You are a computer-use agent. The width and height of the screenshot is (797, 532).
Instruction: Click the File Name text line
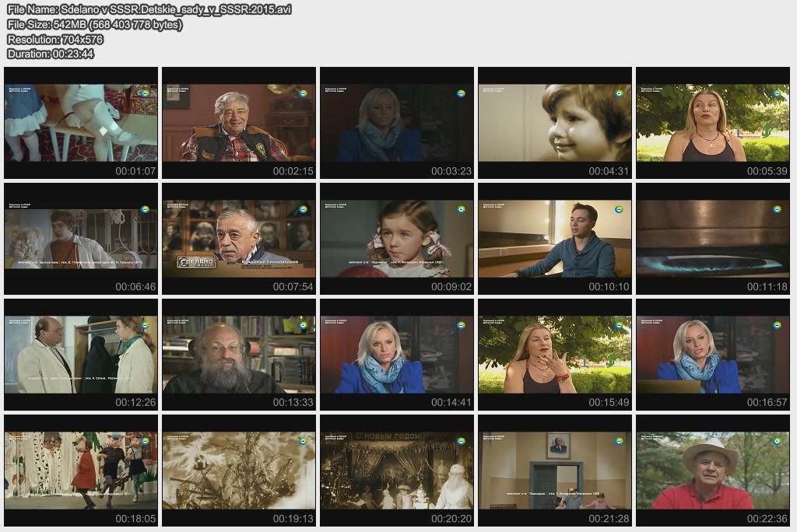[x=149, y=10]
